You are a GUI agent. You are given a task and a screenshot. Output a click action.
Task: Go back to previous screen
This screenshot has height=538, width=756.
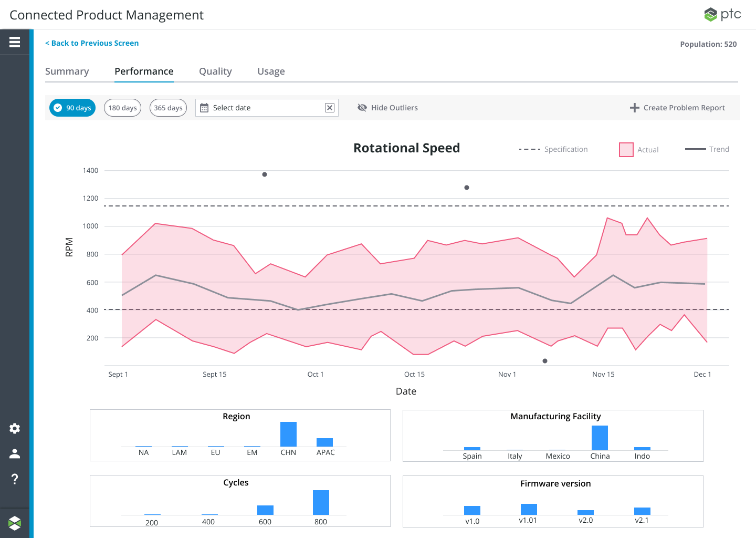tap(92, 43)
